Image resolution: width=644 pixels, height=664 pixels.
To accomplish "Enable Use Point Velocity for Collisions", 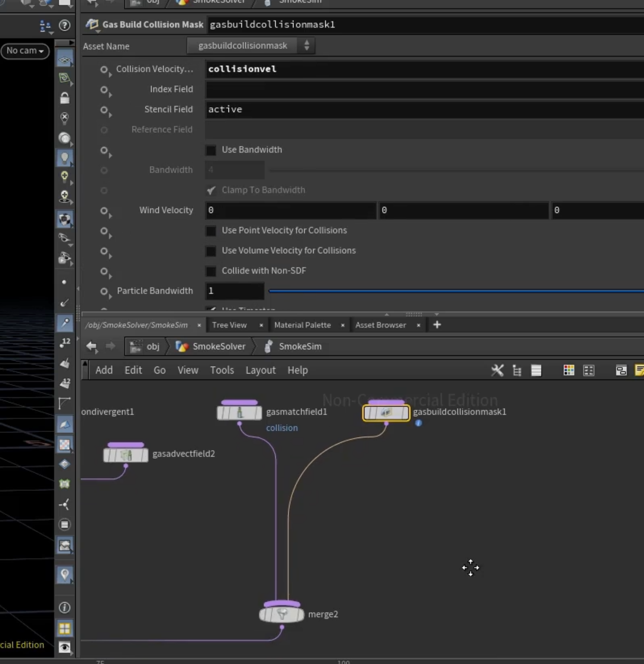I will click(x=211, y=231).
